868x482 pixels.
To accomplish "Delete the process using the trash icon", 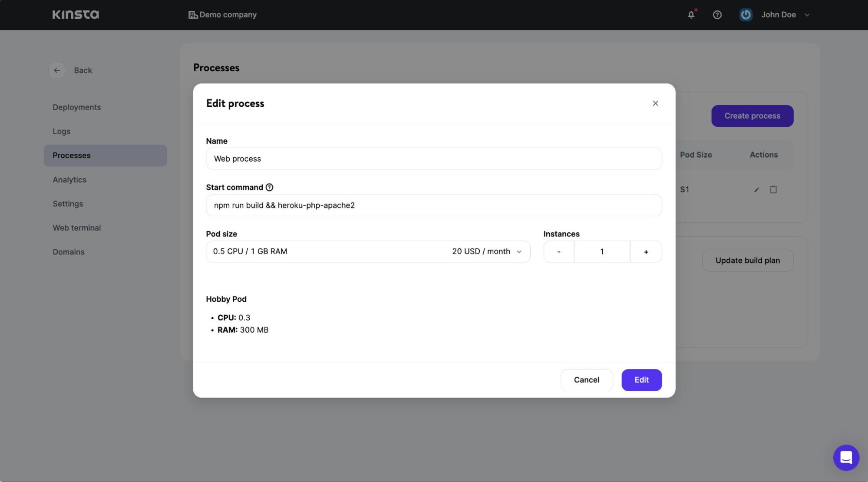I will (x=773, y=189).
